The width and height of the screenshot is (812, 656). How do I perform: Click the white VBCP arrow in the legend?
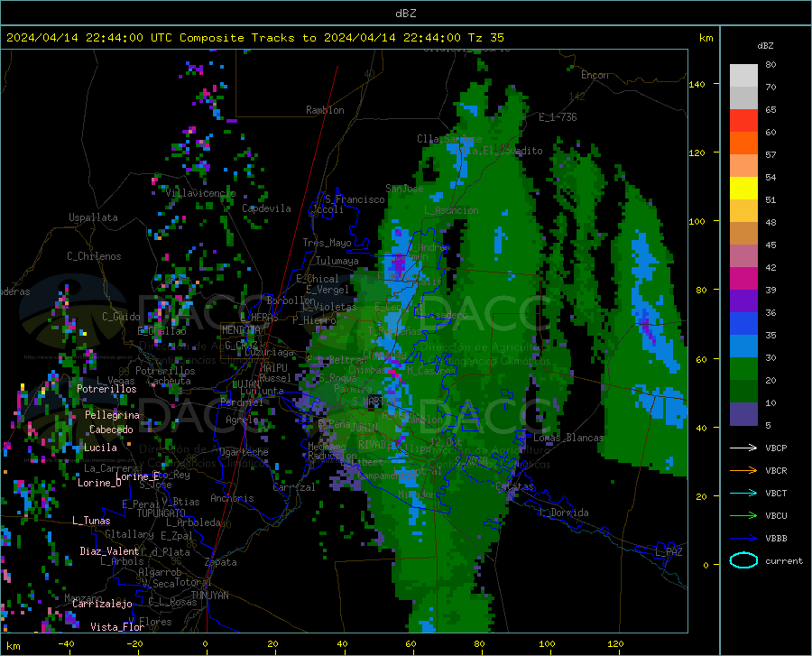[x=743, y=448]
